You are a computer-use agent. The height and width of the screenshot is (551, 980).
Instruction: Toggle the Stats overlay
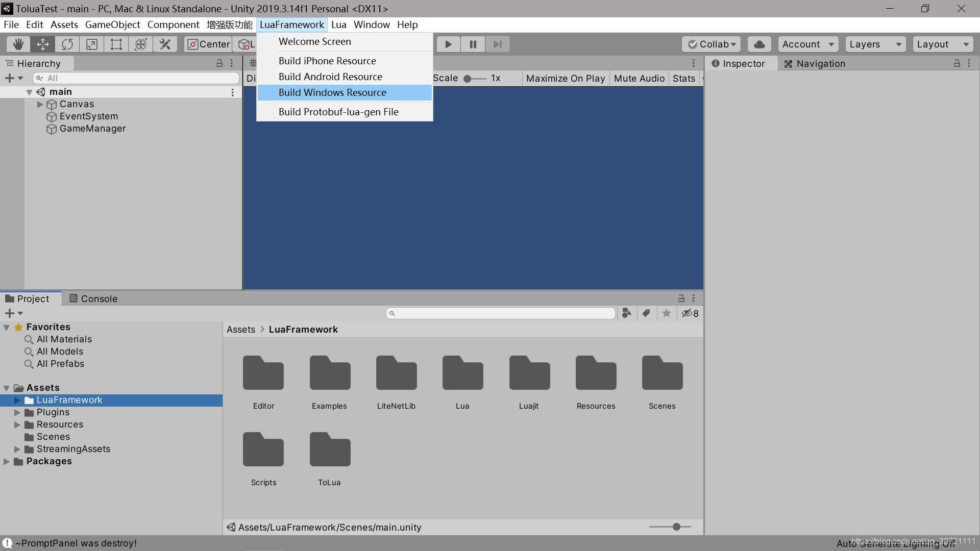683,78
